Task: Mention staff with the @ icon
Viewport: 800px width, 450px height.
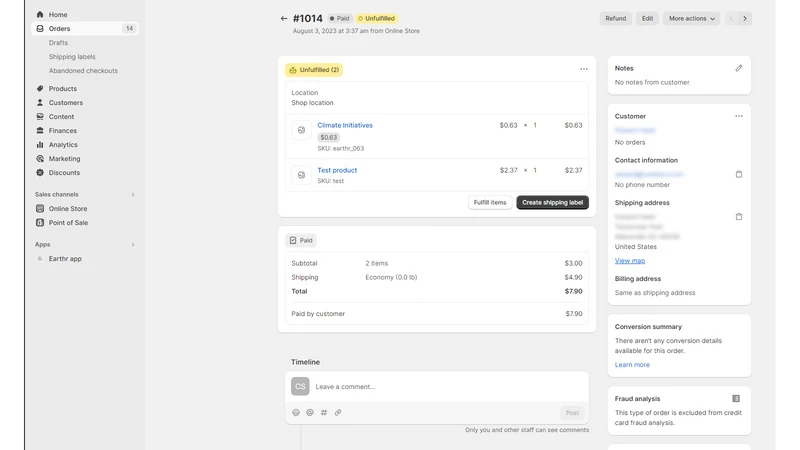Action: click(x=310, y=412)
